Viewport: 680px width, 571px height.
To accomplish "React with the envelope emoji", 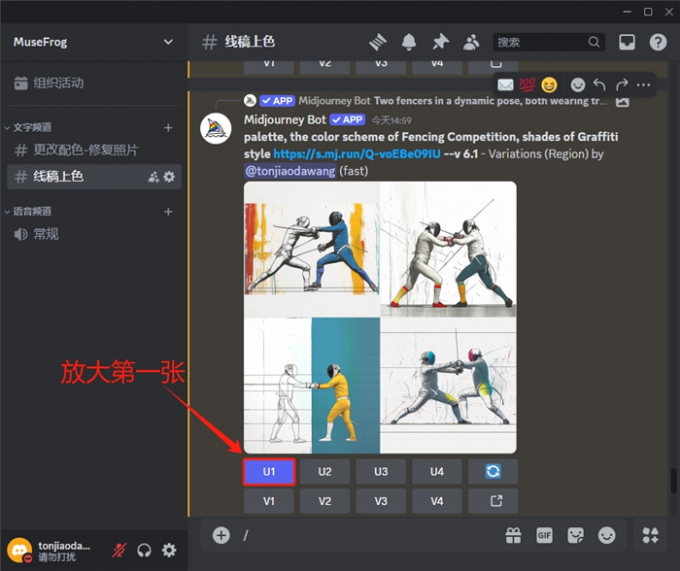I will pos(505,85).
